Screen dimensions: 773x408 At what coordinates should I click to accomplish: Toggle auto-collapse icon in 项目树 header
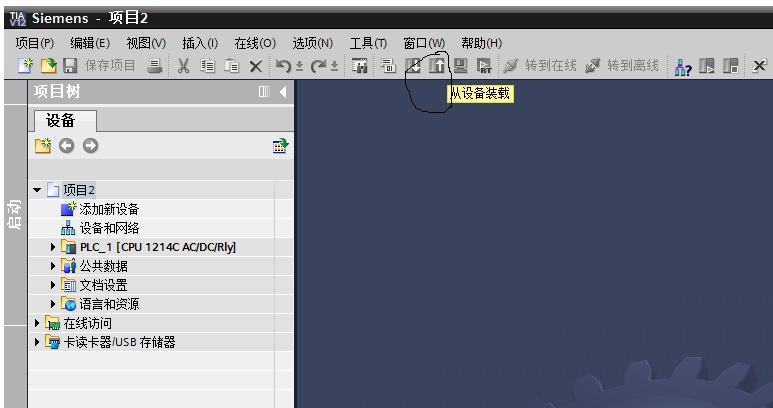click(264, 92)
